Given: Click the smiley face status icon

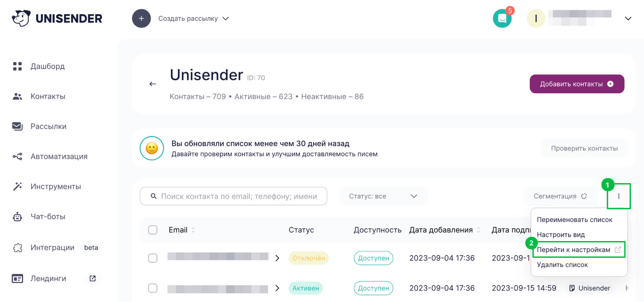Looking at the screenshot, I should [152, 148].
